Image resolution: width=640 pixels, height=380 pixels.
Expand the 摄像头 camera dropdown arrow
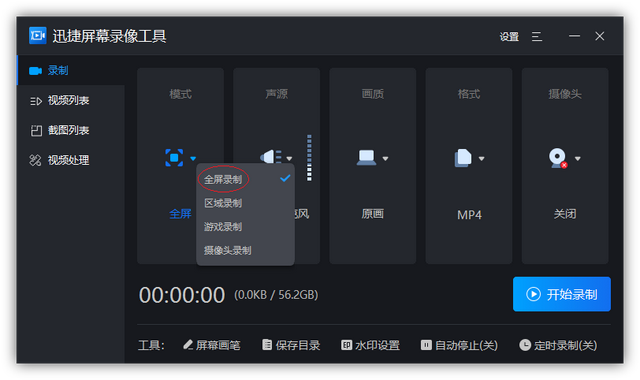(578, 158)
